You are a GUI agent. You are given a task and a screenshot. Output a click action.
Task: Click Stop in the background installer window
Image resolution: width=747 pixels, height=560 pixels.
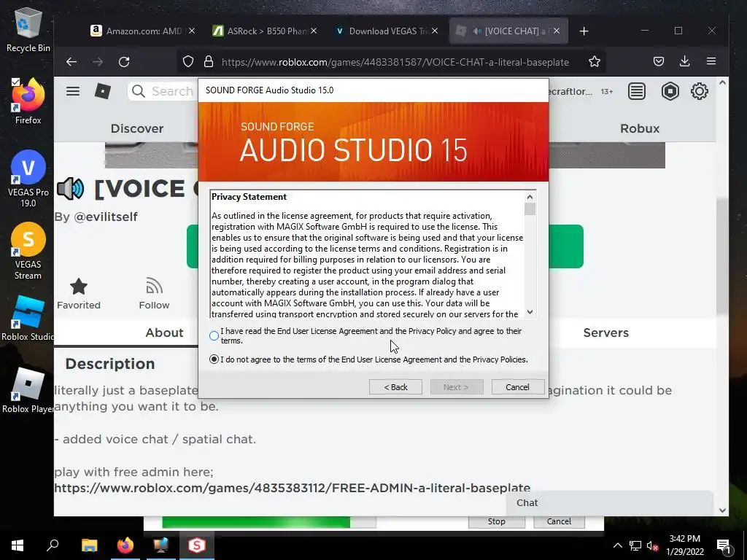(x=496, y=521)
